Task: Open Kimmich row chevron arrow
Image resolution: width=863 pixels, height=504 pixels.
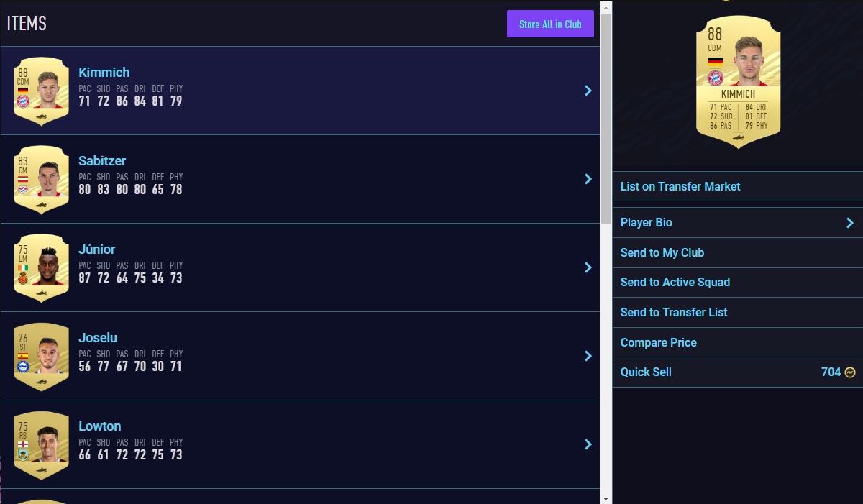Action: [588, 91]
